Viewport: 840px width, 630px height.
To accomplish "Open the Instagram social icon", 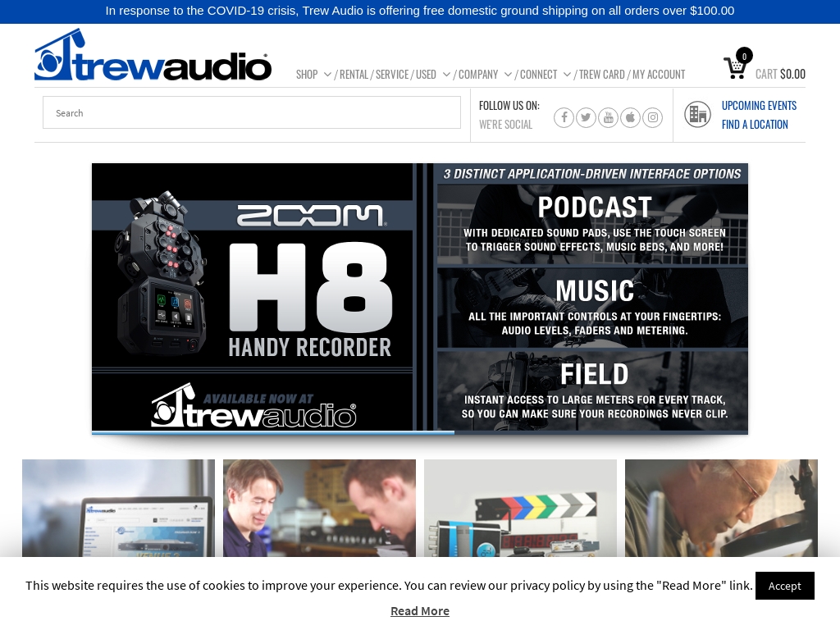I will pos(652,117).
